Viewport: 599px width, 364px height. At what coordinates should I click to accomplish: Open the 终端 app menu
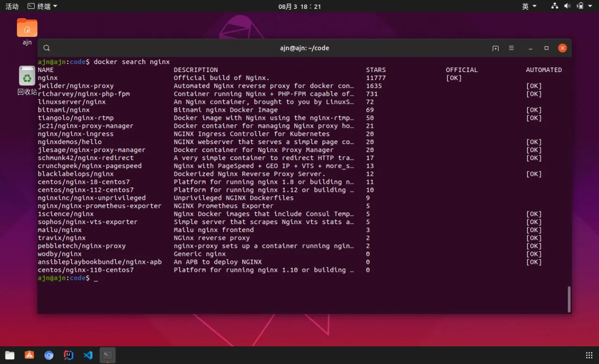[43, 6]
